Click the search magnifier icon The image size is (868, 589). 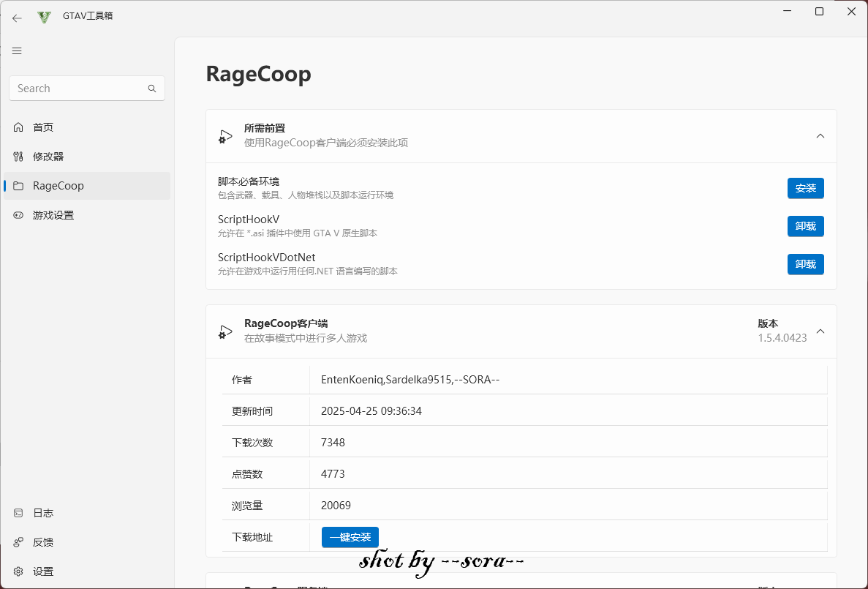[152, 89]
